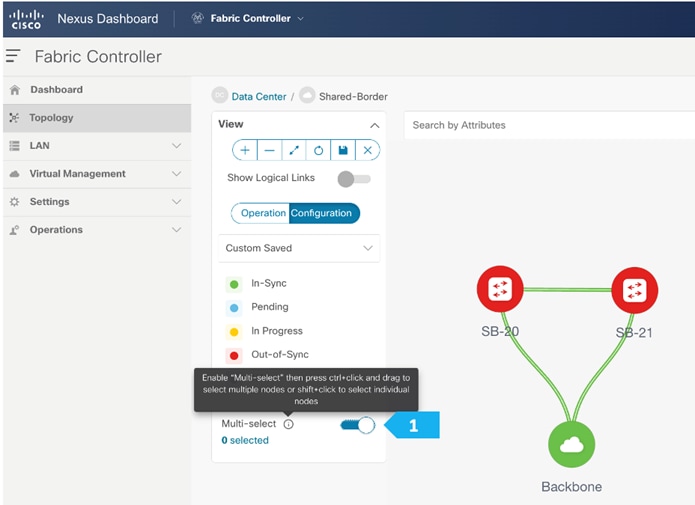Click the SB-20 node label
Image resolution: width=695 pixels, height=505 pixels.
[500, 332]
